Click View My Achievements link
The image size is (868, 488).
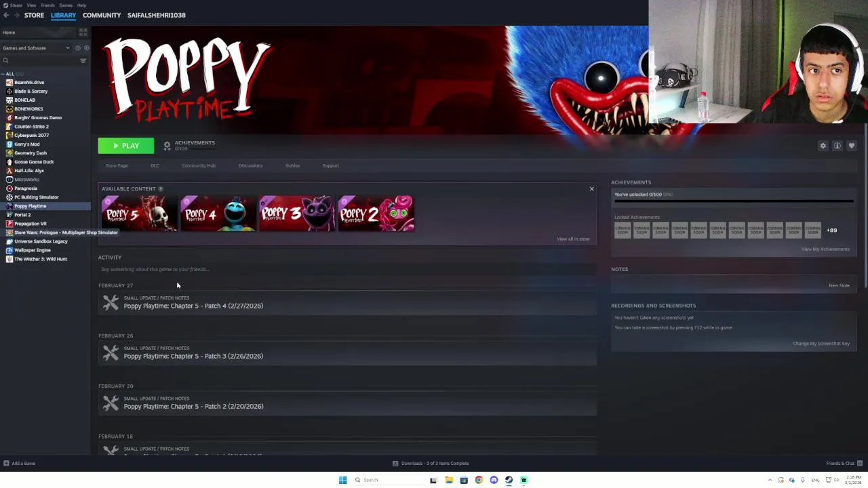[825, 249]
